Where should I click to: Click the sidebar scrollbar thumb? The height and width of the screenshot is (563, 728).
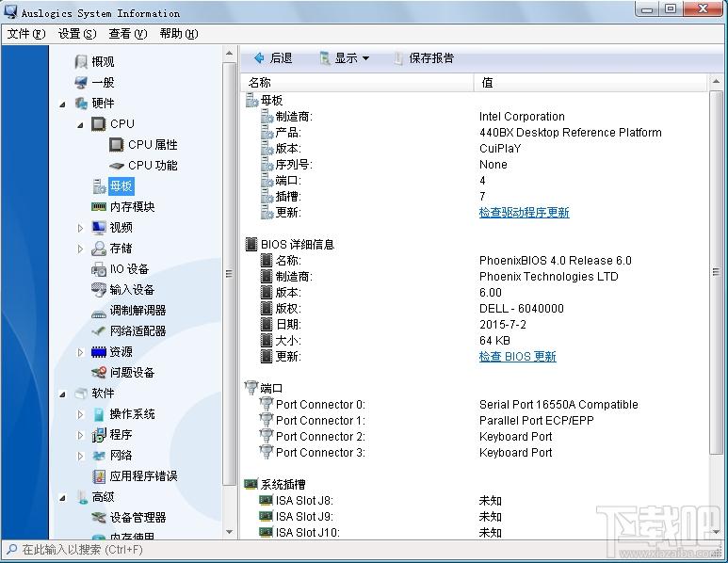pyautogui.click(x=230, y=273)
